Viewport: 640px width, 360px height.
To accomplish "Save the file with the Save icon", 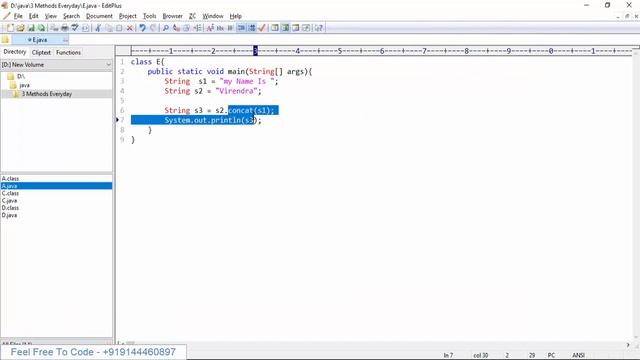I will tap(31, 28).
